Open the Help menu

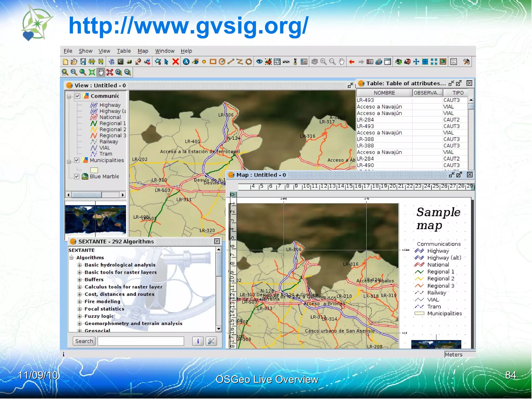tap(186, 51)
